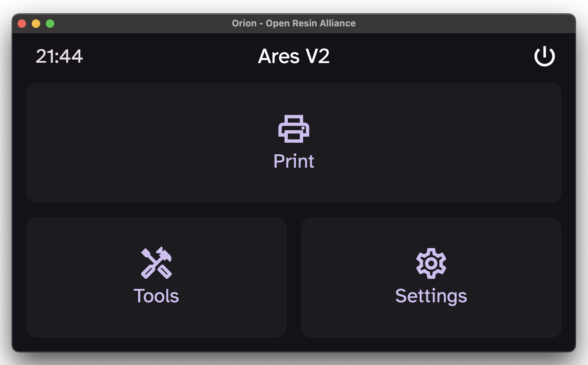Close the Orion window with red button
Viewport: 588px width, 365px height.
coord(22,24)
